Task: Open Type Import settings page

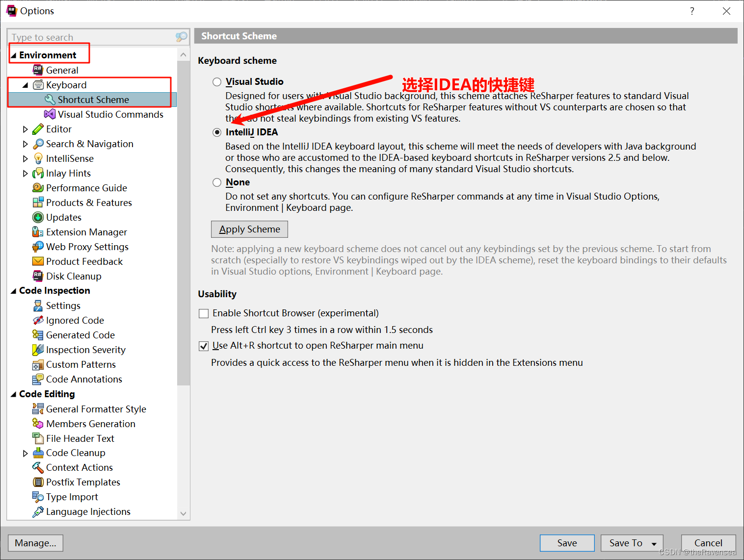Action: 72,497
